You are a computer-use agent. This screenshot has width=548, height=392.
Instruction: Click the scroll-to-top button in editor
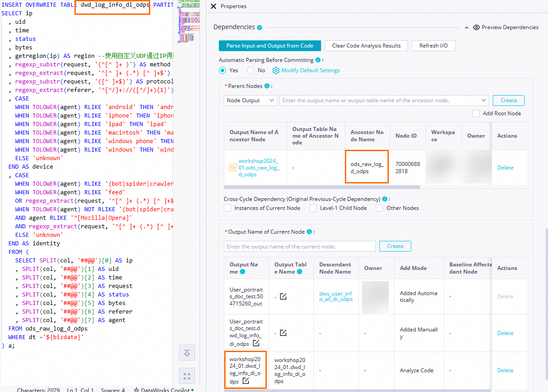coord(187,353)
